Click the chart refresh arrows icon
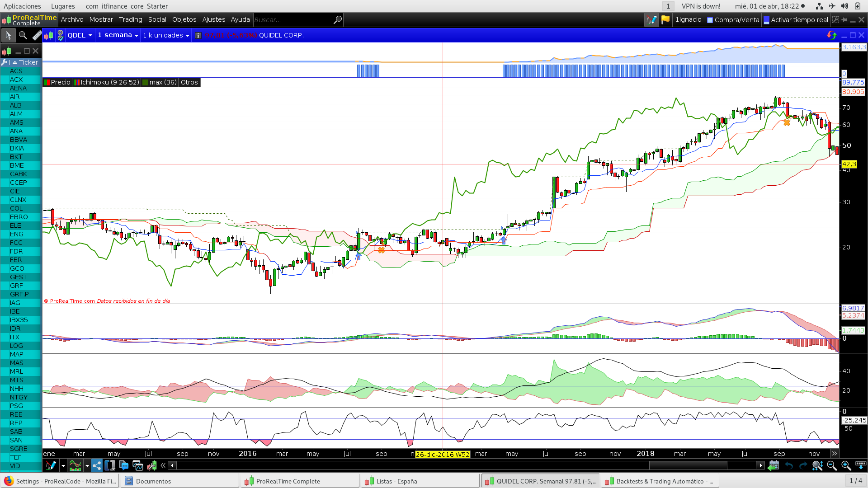This screenshot has width=868, height=488. [831, 35]
